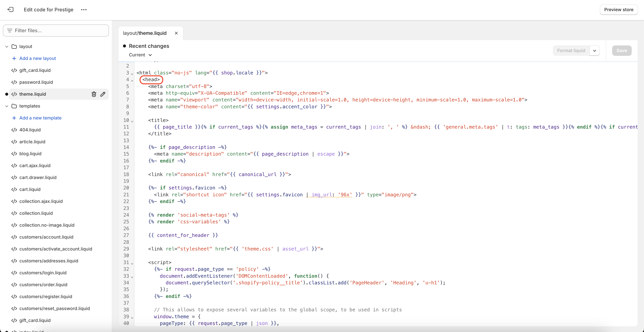Click the plus icon for Add a new layout
Image resolution: width=644 pixels, height=332 pixels.
(x=14, y=58)
